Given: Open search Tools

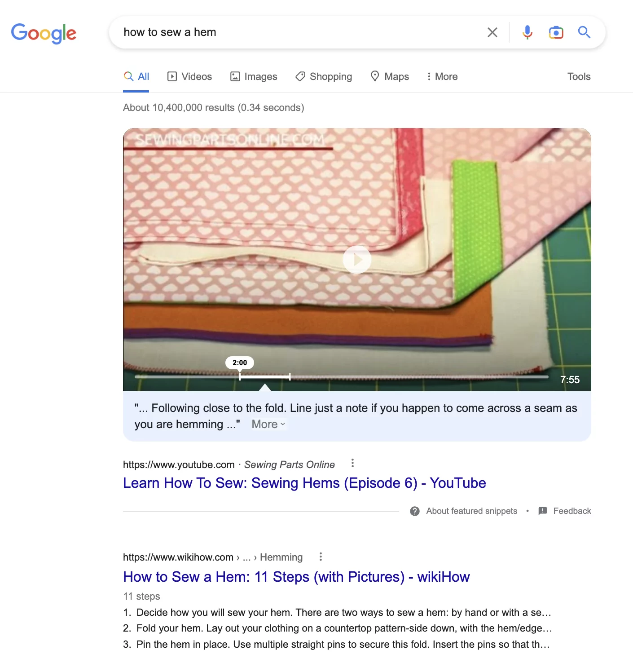Looking at the screenshot, I should tap(579, 76).
